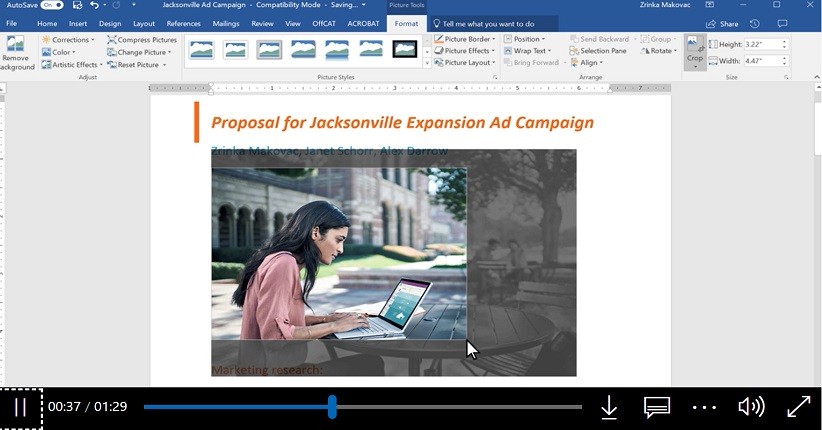Image resolution: width=822 pixels, height=430 pixels.
Task: Click Compress Pictures in the Adjust group
Action: 141,40
